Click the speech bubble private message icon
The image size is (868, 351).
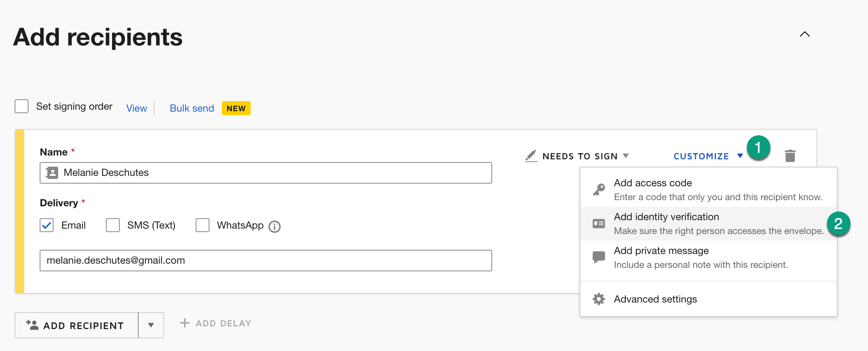point(599,257)
